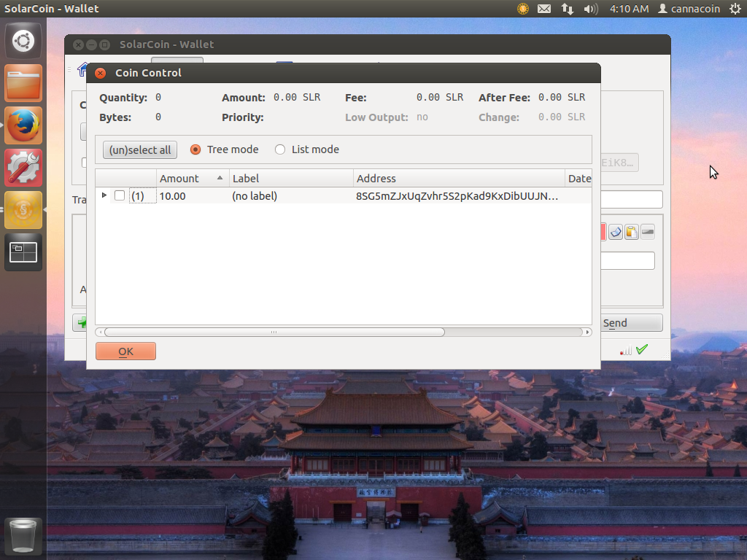
Task: Click the scrollbar right arrow in Coin Control
Action: coord(587,332)
